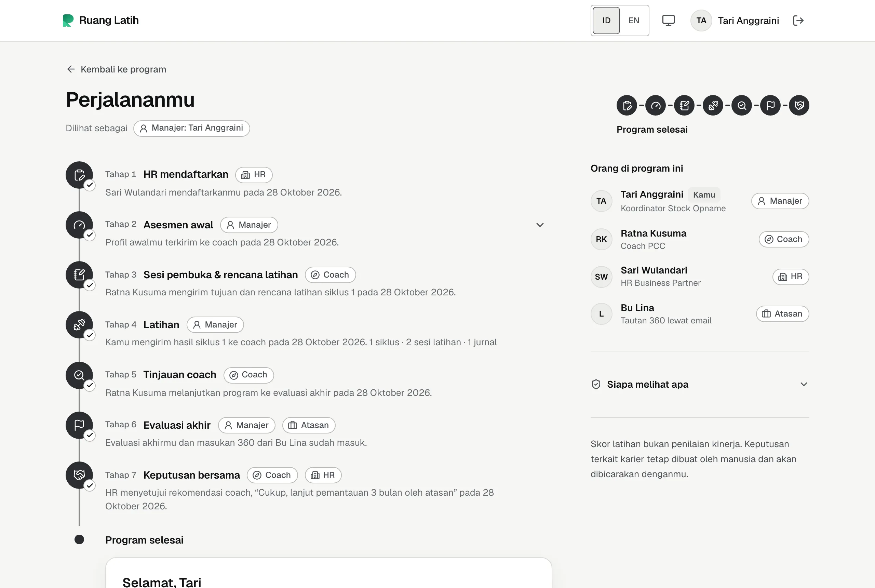The image size is (875, 588).
Task: Click the handshake step icon in top progress strip
Action: click(799, 105)
